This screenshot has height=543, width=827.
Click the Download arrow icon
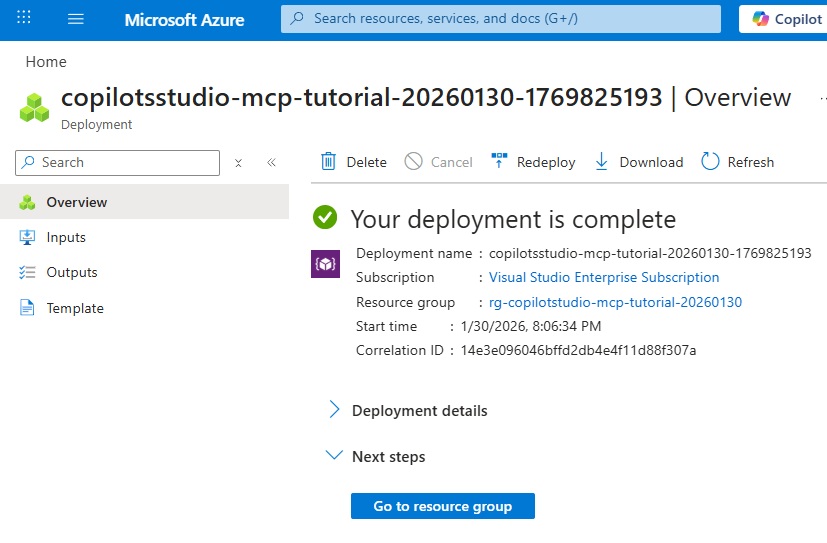pyautogui.click(x=601, y=161)
